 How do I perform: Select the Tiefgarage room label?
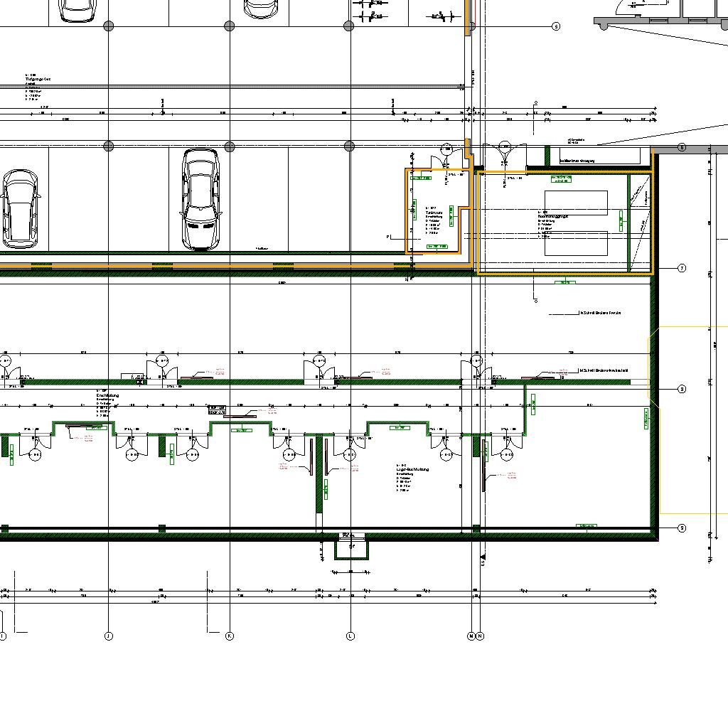tap(37, 87)
